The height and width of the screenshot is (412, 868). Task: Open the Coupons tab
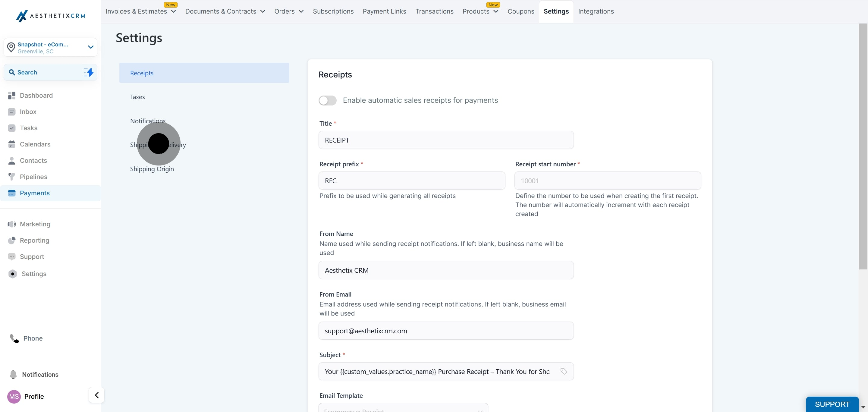[520, 11]
